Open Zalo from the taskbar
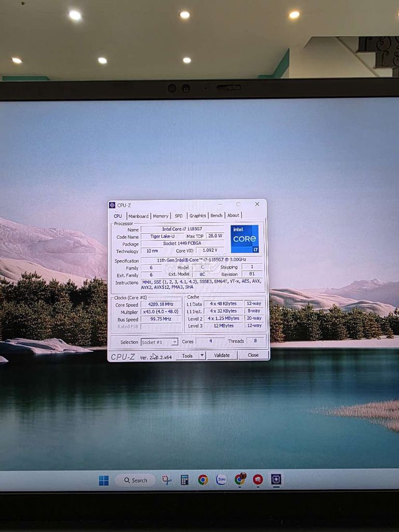The width and height of the screenshot is (399, 532). [x=221, y=480]
